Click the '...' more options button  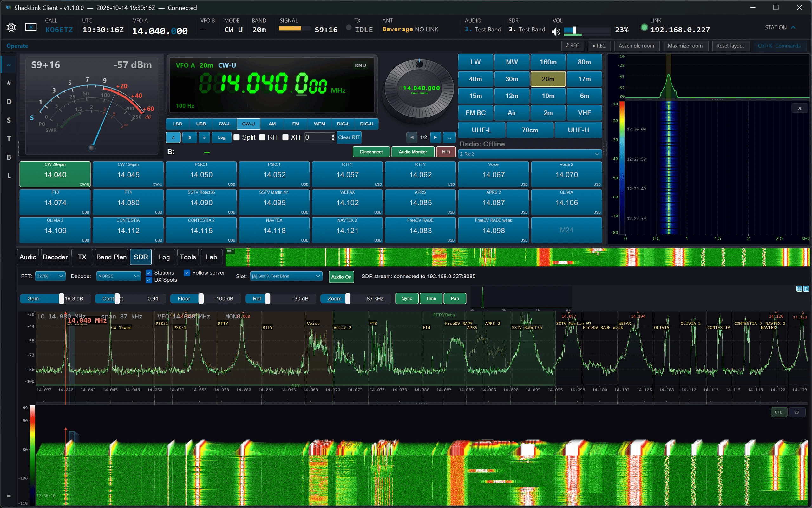point(449,137)
